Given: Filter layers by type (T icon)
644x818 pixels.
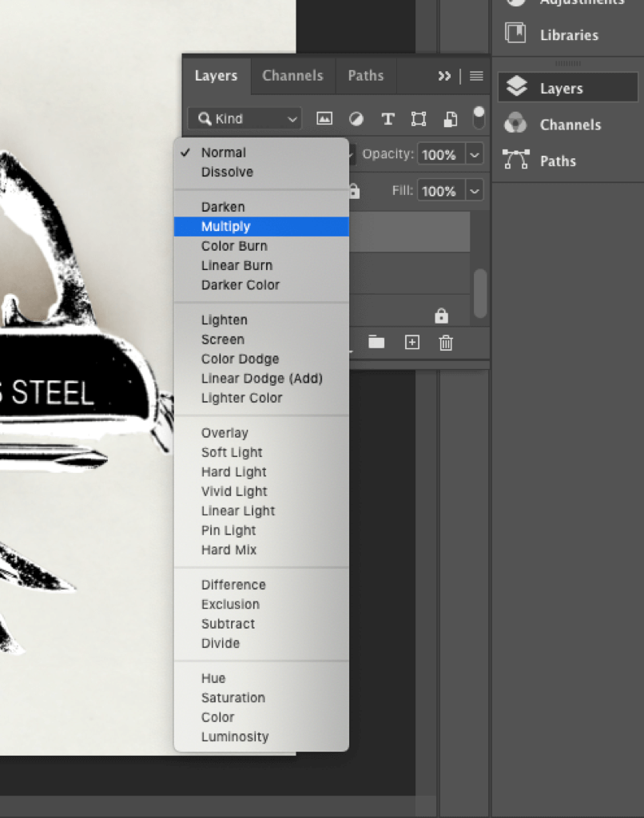Looking at the screenshot, I should 388,119.
